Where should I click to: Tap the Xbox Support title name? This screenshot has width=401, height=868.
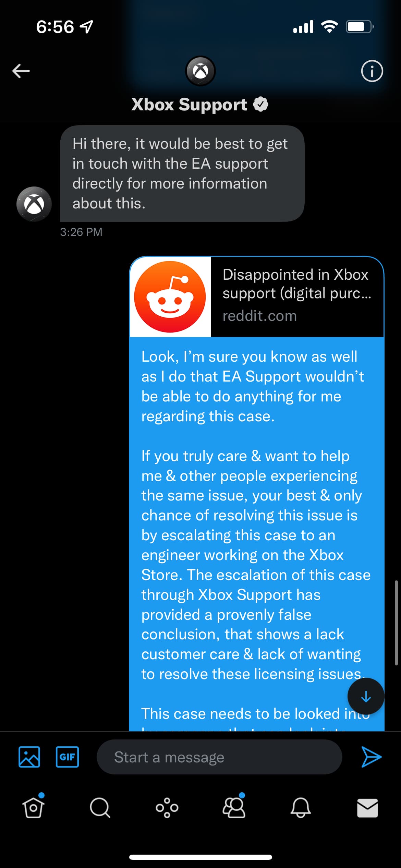tap(189, 104)
